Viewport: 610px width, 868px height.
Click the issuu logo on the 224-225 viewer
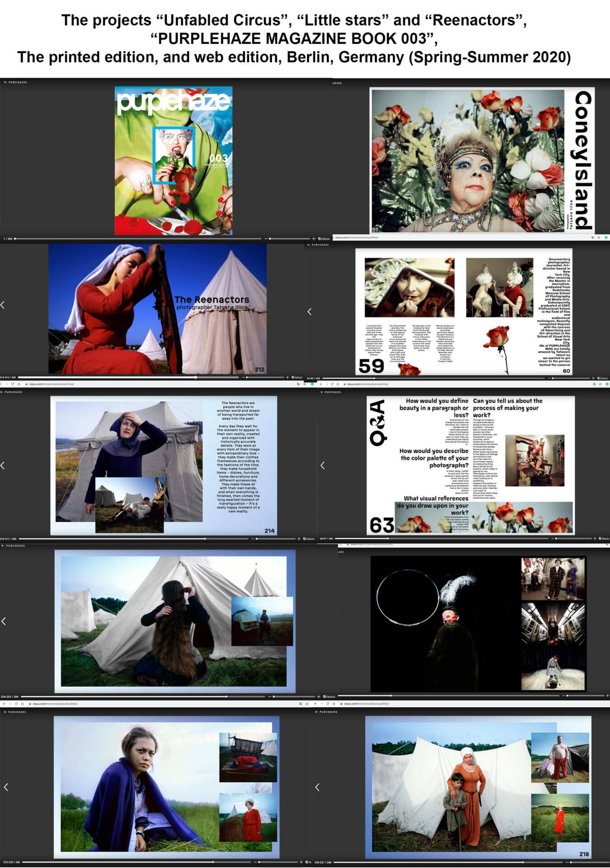329,696
